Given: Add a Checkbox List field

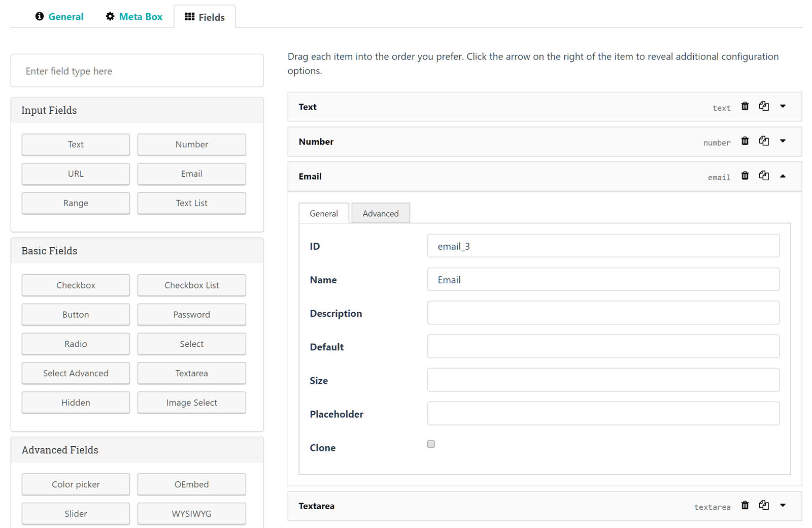Looking at the screenshot, I should coord(191,285).
